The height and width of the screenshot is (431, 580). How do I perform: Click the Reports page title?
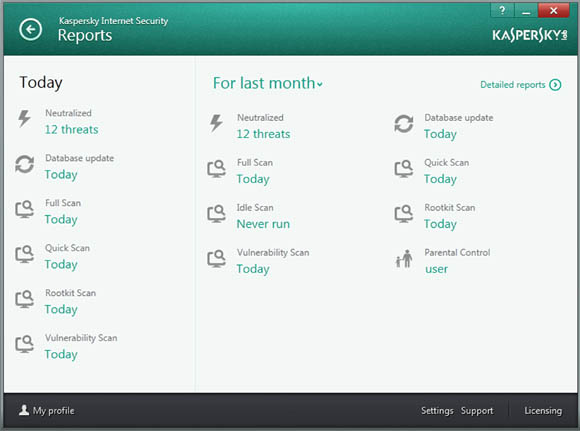pyautogui.click(x=85, y=36)
